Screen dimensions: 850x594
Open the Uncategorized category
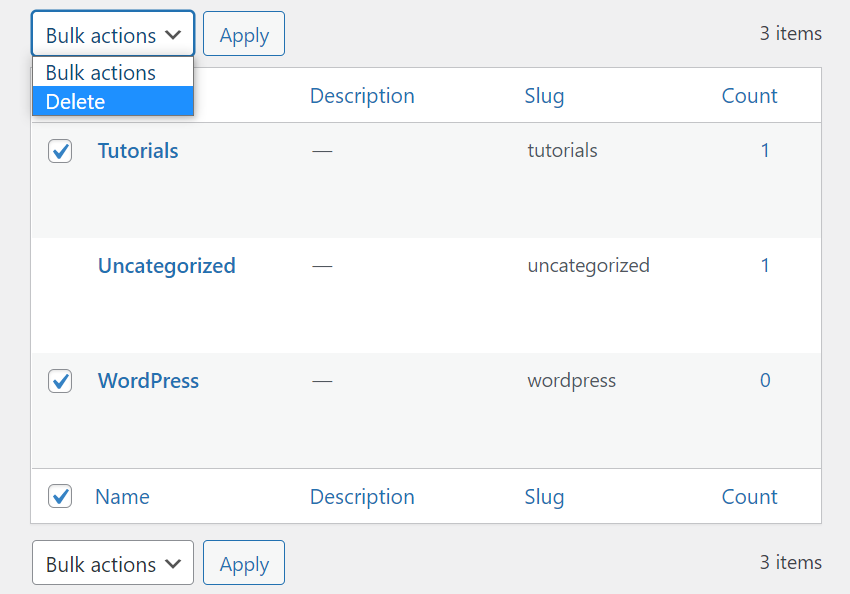(166, 265)
